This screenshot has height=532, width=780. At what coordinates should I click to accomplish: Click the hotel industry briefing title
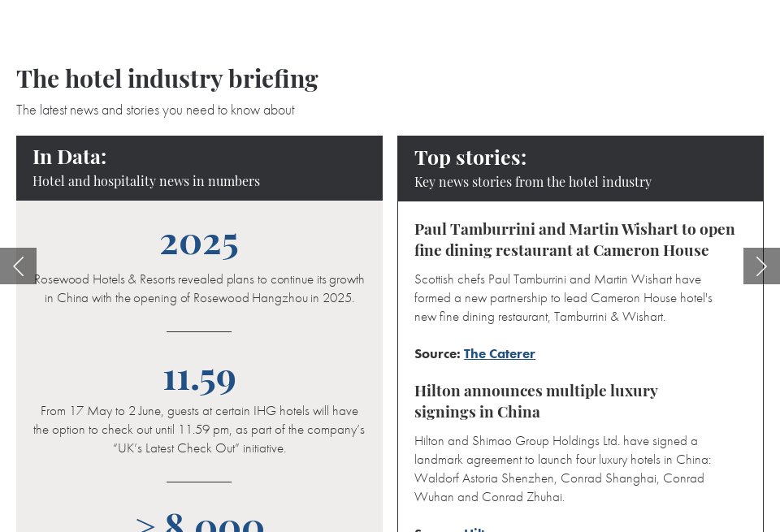coord(167,78)
